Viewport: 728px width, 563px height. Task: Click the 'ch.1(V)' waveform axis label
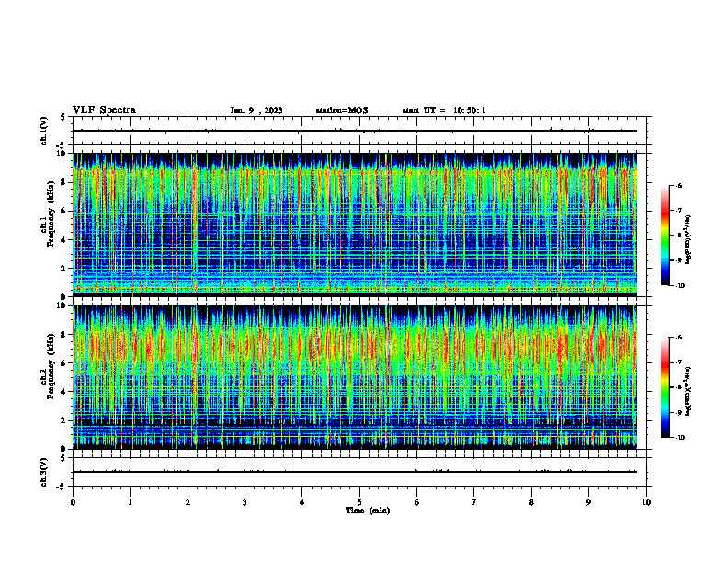[x=44, y=131]
